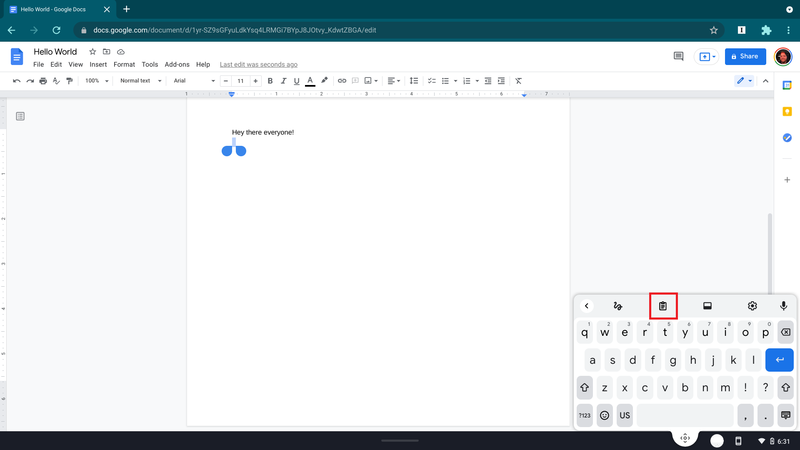Hide the menus with the caret

[x=765, y=81]
